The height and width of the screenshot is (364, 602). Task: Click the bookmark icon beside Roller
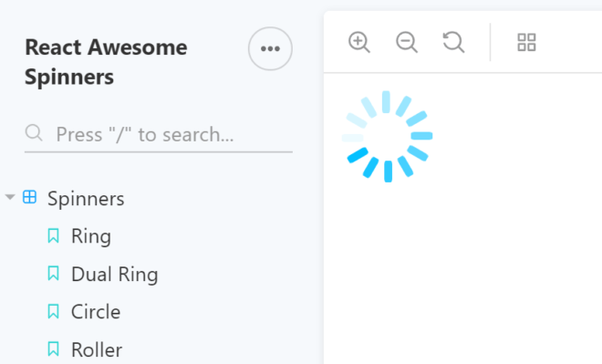[54, 349]
